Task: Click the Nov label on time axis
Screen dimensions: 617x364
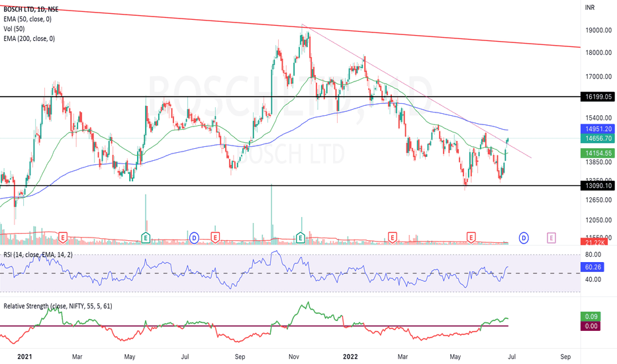Action: 293,357
